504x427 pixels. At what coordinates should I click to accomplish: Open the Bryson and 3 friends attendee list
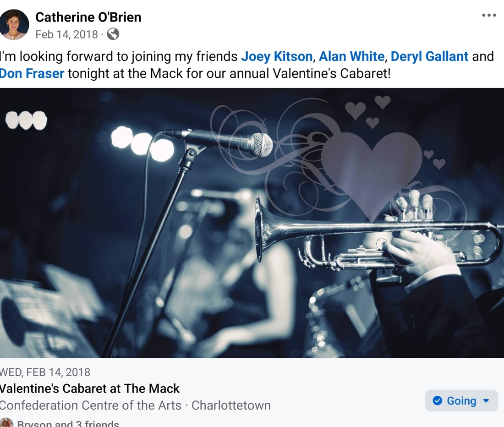pos(68,423)
